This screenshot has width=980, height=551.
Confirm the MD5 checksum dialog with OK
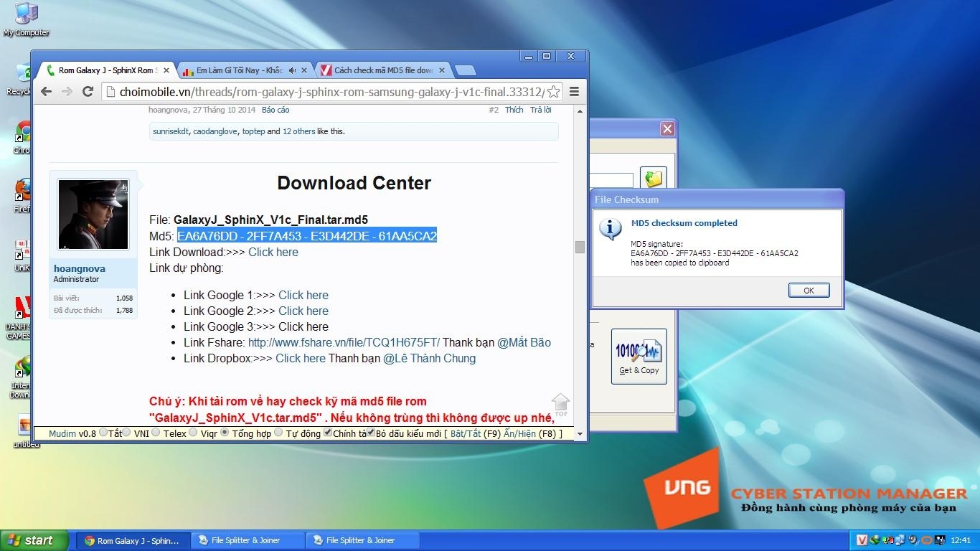pos(809,291)
